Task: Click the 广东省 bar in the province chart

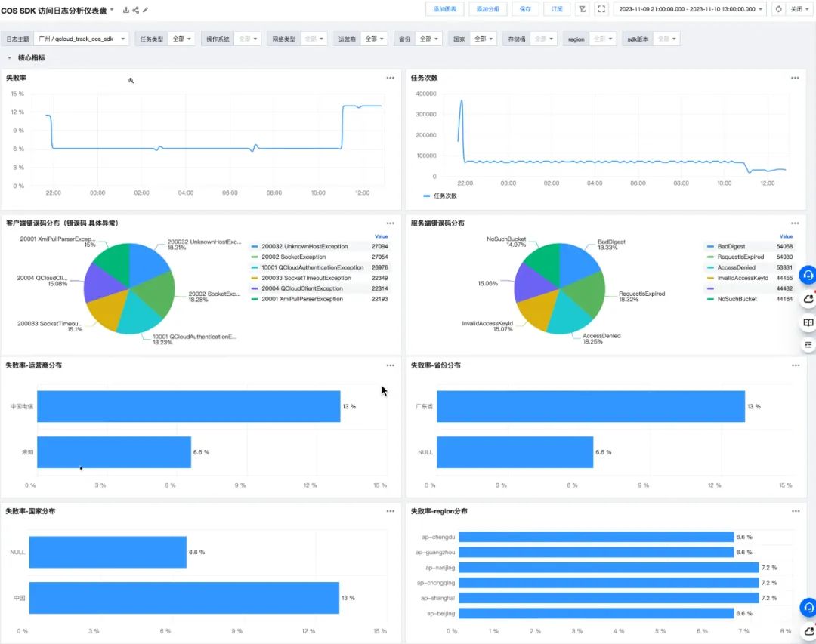Action: (x=591, y=406)
